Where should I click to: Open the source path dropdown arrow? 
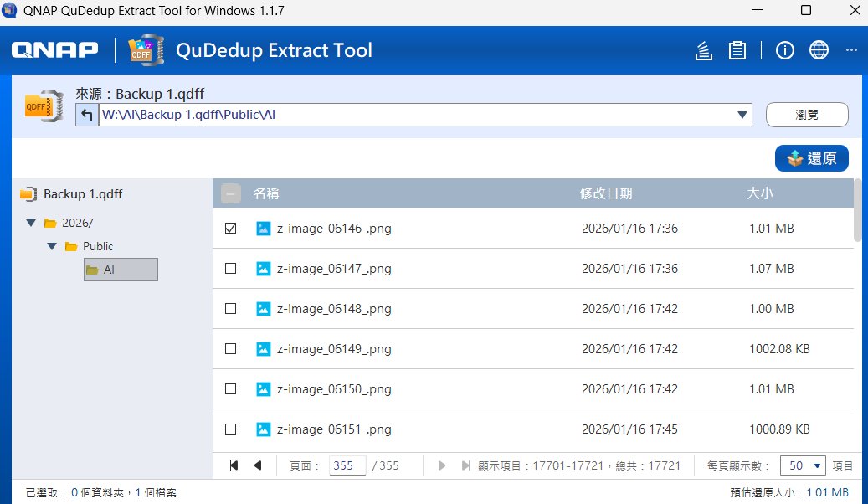coord(742,115)
